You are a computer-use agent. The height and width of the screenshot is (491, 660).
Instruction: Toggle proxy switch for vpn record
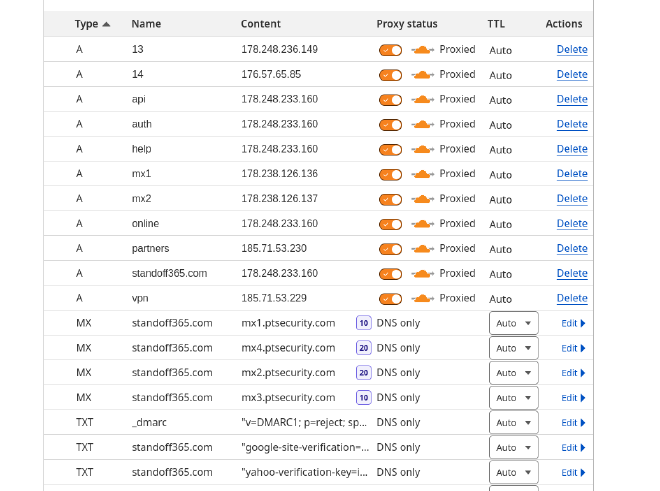tap(390, 299)
